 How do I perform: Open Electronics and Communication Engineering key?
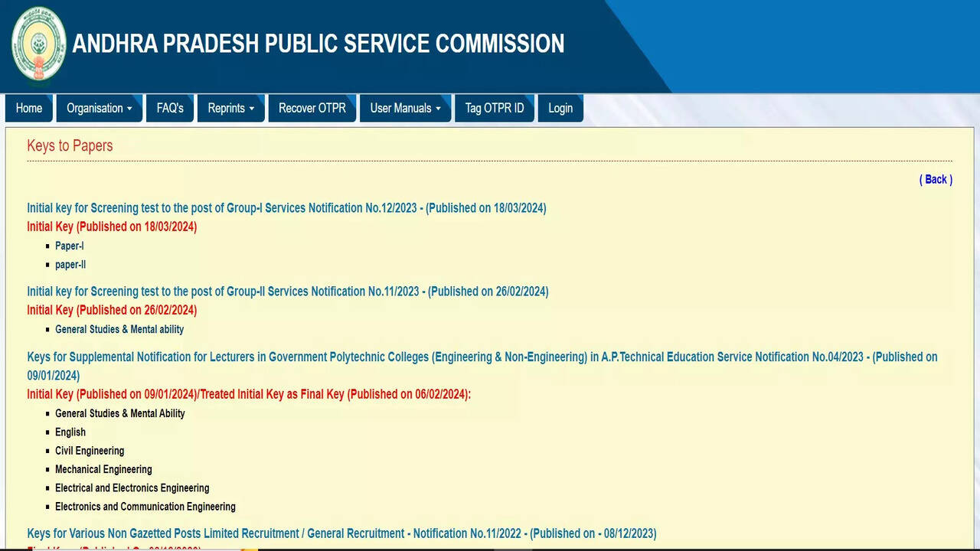pos(145,507)
